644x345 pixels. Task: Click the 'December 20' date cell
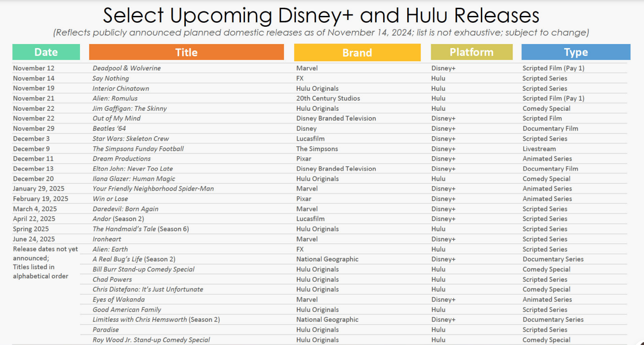[33, 178]
